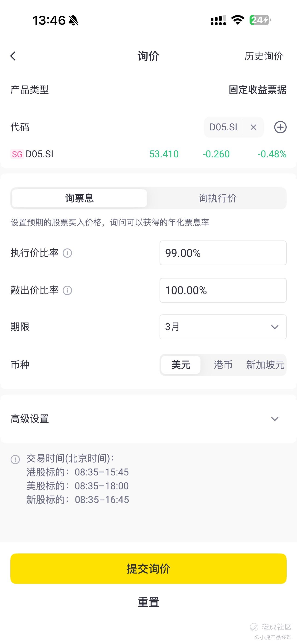Tap the silent mode bell icon
297x644 pixels.
click(x=73, y=20)
